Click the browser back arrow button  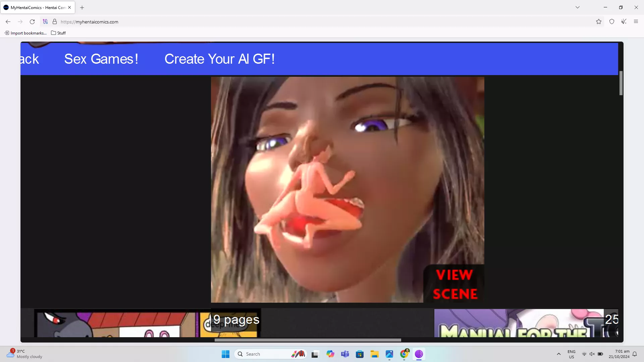(8, 22)
